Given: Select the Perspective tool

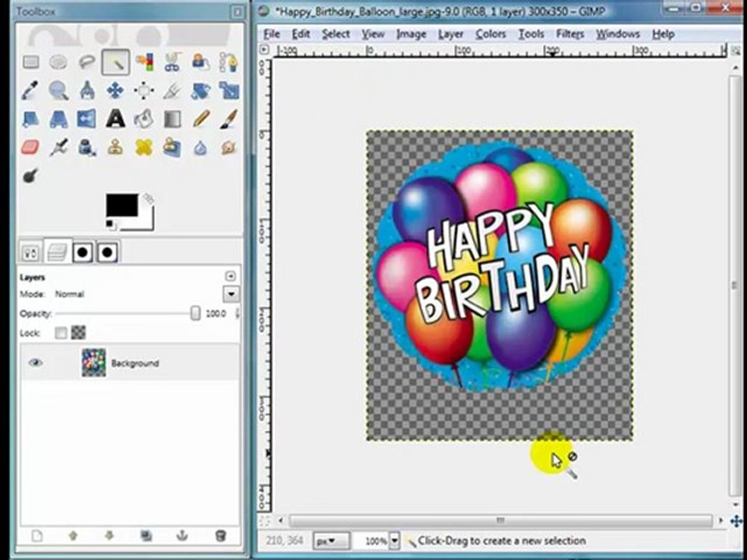Looking at the screenshot, I should (x=58, y=118).
